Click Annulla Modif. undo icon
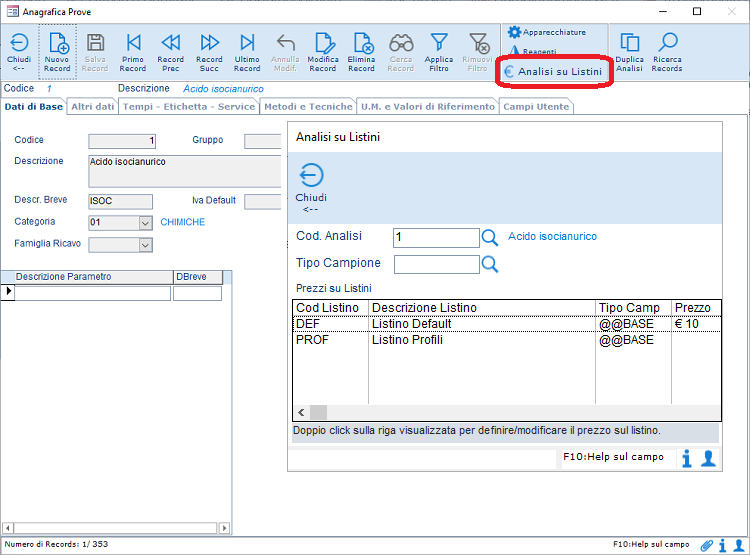Image resolution: width=750 pixels, height=555 pixels. click(x=285, y=52)
